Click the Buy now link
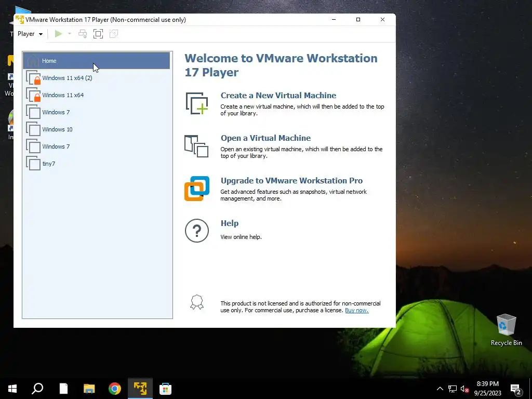 pos(356,310)
